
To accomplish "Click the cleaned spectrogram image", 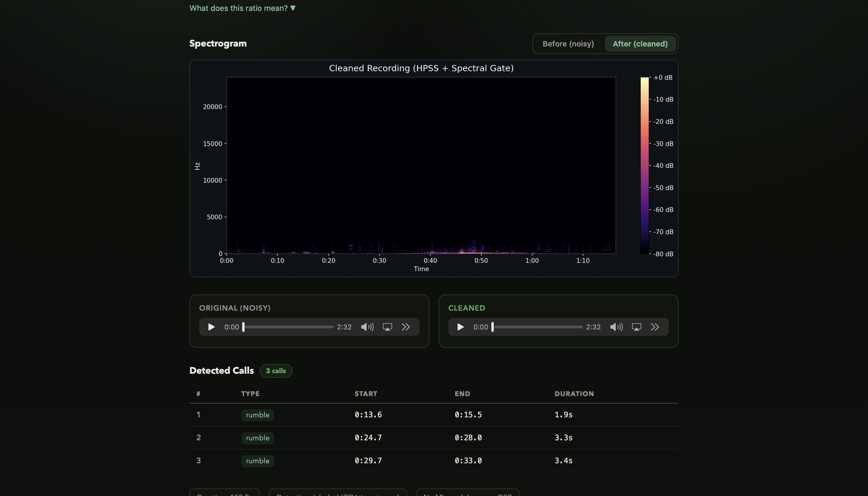I will point(421,166).
